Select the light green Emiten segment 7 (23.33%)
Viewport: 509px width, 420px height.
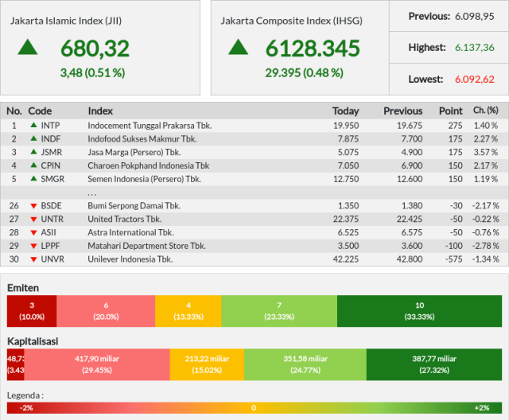(279, 311)
